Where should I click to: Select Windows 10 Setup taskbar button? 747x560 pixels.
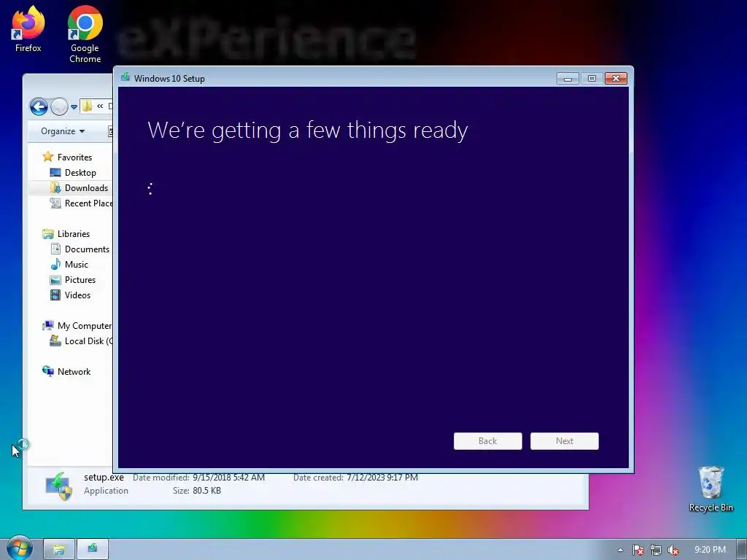click(93, 550)
